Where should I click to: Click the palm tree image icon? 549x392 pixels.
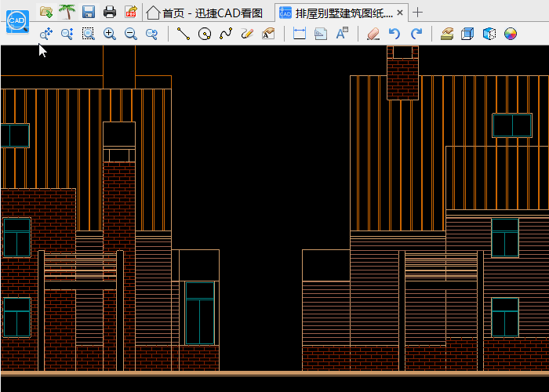point(67,12)
